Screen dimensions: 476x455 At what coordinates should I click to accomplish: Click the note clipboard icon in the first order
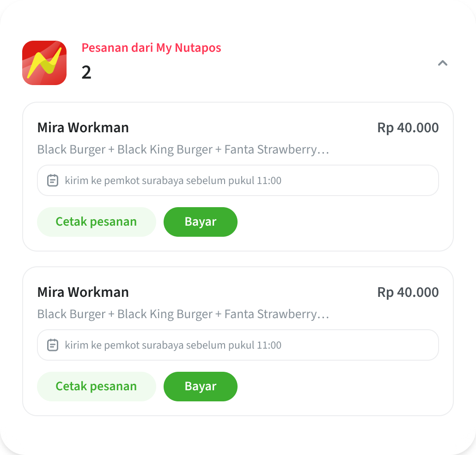(53, 180)
